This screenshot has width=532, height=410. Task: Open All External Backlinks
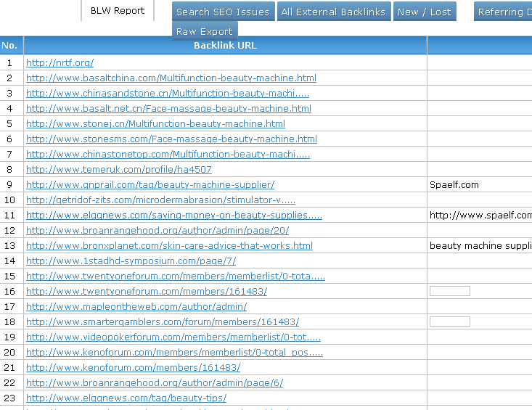(334, 12)
